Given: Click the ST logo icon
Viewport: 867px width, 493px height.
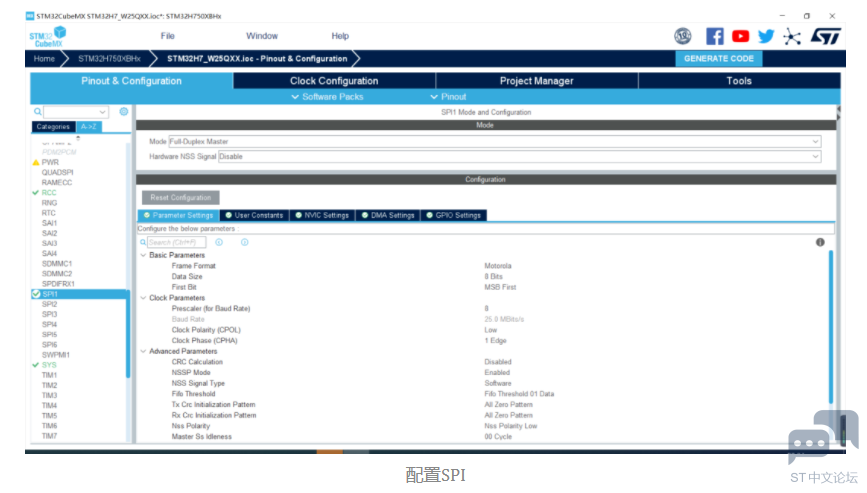Looking at the screenshot, I should (x=826, y=36).
